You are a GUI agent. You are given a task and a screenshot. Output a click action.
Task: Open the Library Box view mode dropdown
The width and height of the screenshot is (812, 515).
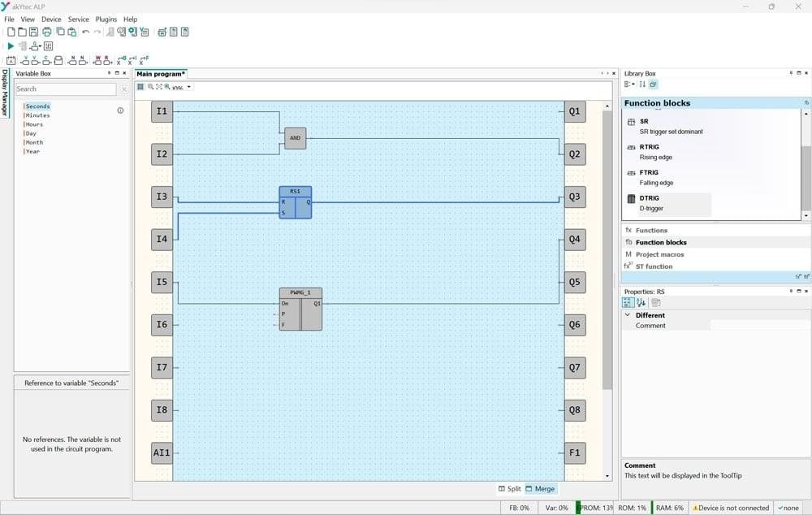coord(628,84)
